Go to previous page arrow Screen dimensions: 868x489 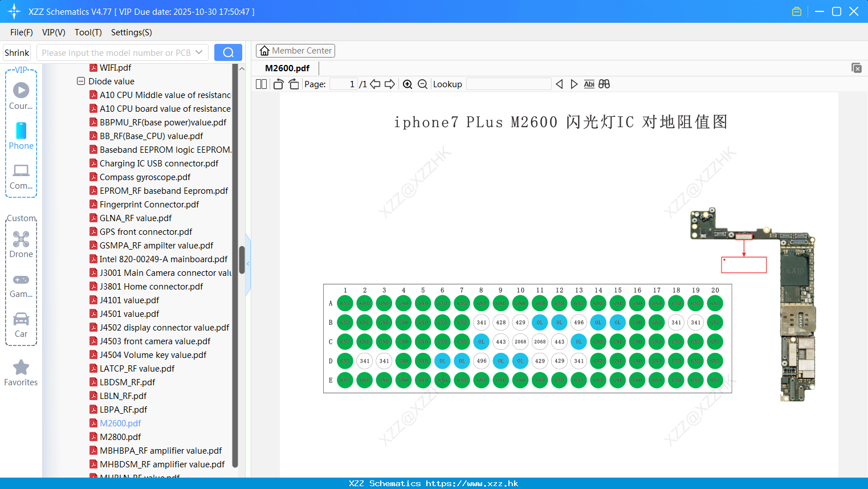coord(375,84)
